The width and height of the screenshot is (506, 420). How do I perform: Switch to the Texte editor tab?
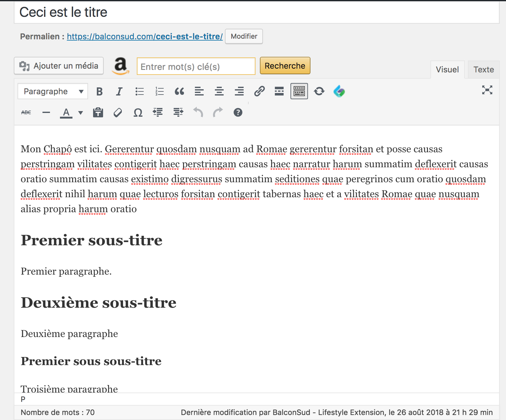pos(484,70)
